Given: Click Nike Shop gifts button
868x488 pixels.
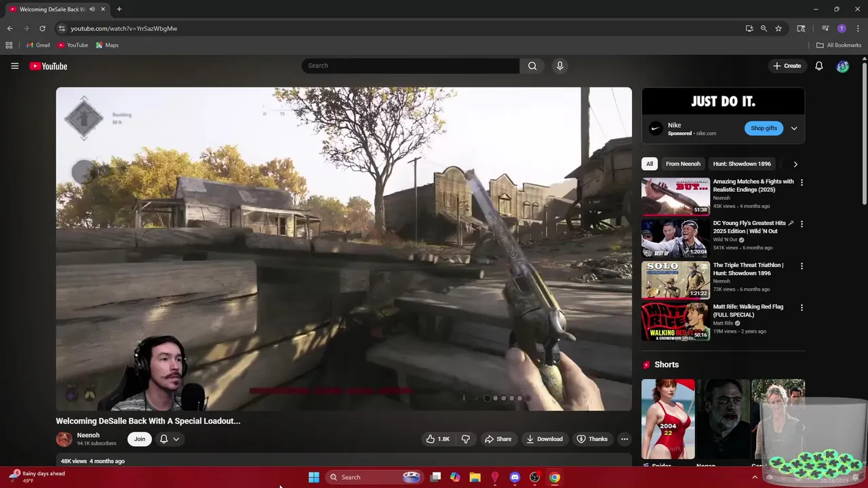Looking at the screenshot, I should 764,128.
